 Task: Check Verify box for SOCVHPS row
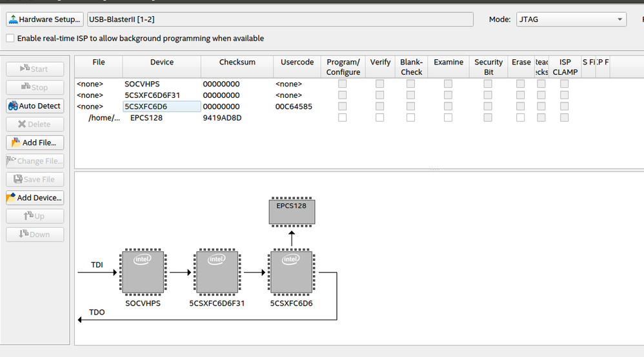coord(380,84)
